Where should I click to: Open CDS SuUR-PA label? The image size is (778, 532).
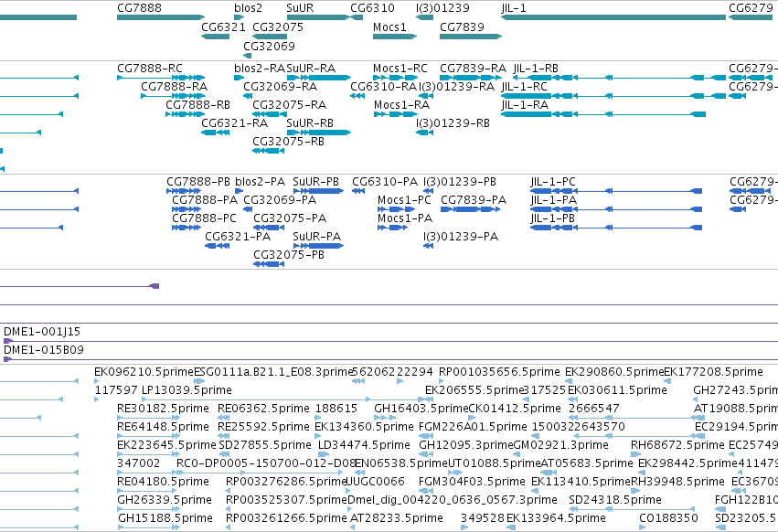click(317, 236)
